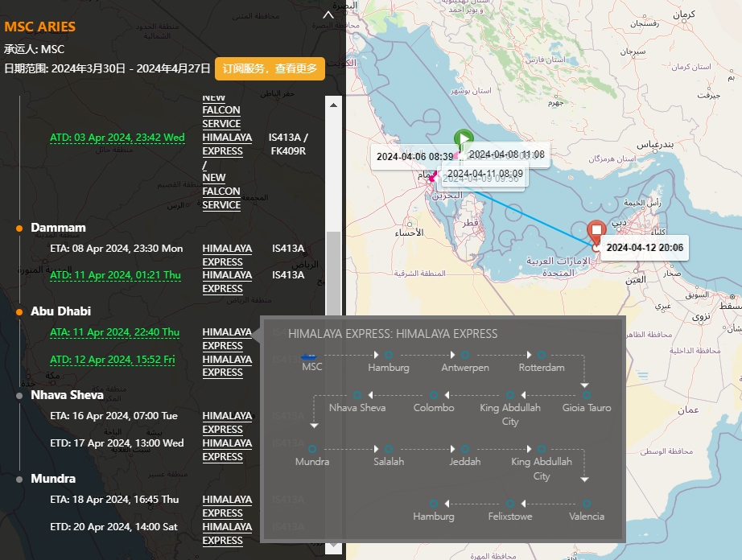Open HIMALAYA EXPRESS link for Mundra ETD
The height and width of the screenshot is (560, 742).
click(227, 533)
